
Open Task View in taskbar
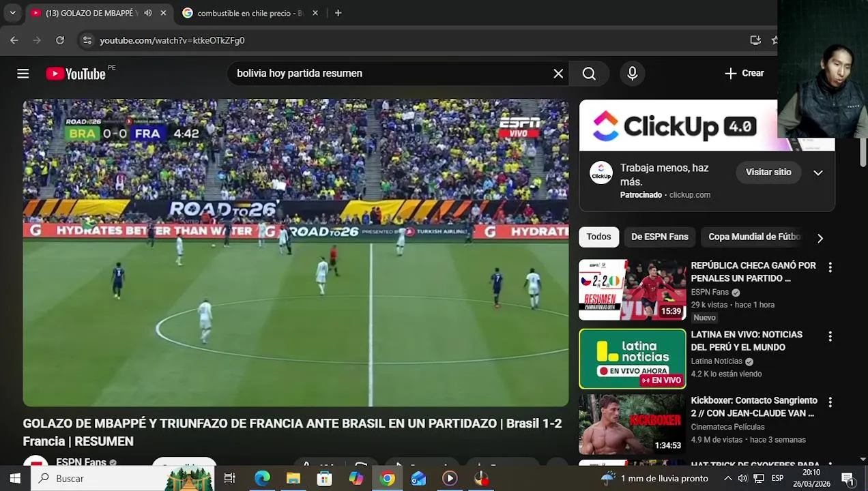pyautogui.click(x=230, y=479)
